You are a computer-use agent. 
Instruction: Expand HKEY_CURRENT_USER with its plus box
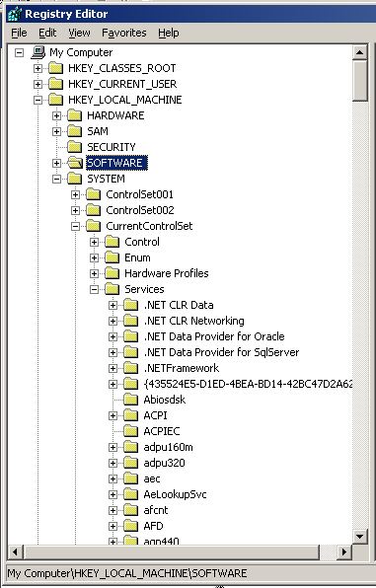coord(38,84)
